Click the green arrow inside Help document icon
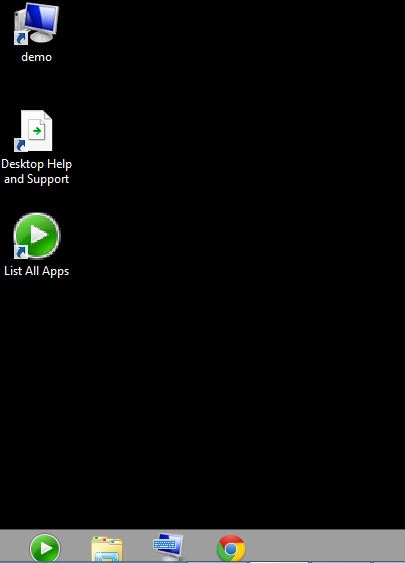Screen dimensions: 405x563 37,131
